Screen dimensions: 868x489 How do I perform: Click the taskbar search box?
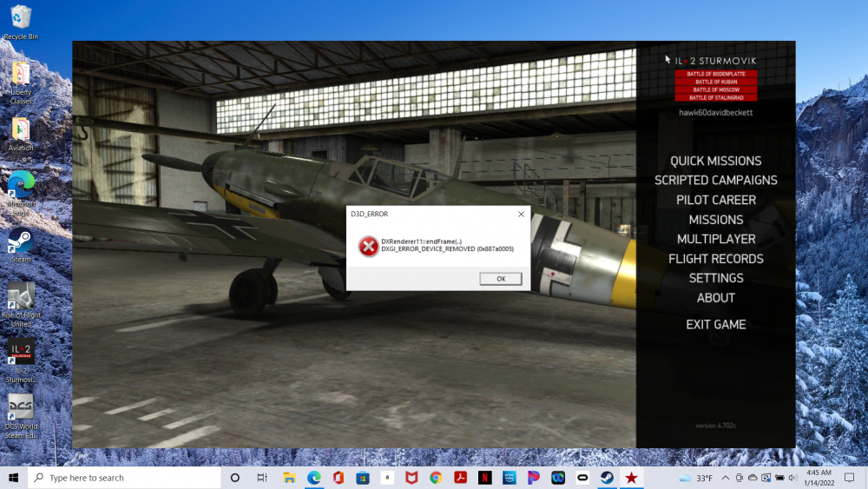coord(124,478)
